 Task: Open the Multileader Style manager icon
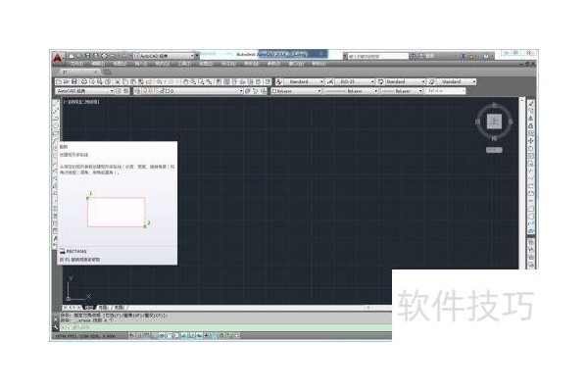pyautogui.click(x=431, y=81)
